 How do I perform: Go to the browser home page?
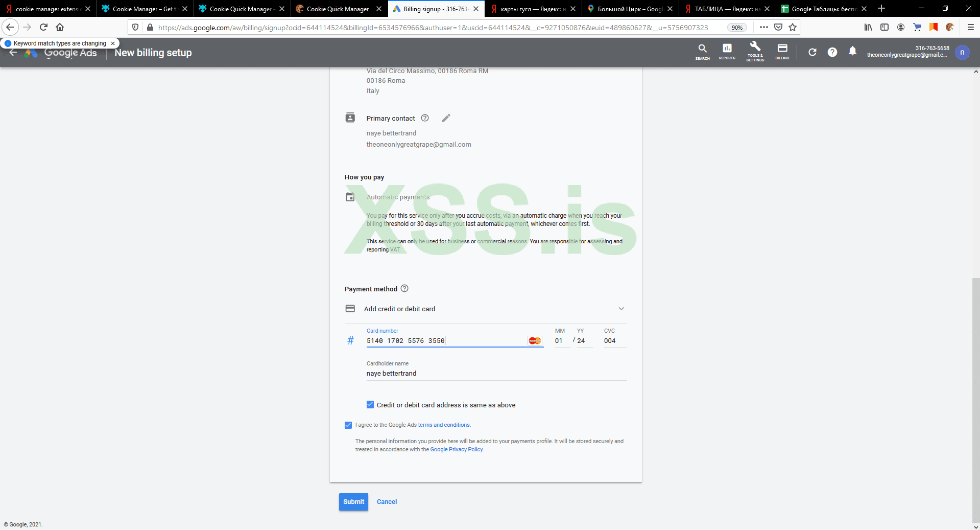point(60,27)
